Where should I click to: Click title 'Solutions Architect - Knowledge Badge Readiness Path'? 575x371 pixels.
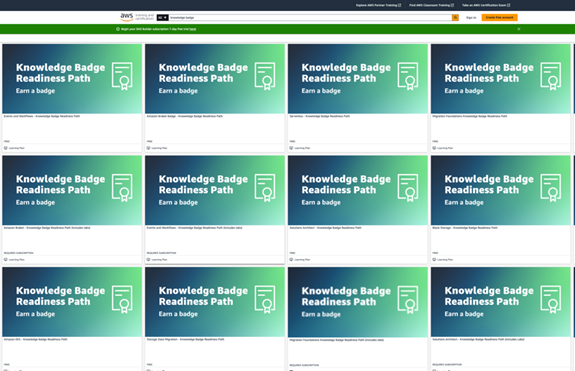point(325,228)
